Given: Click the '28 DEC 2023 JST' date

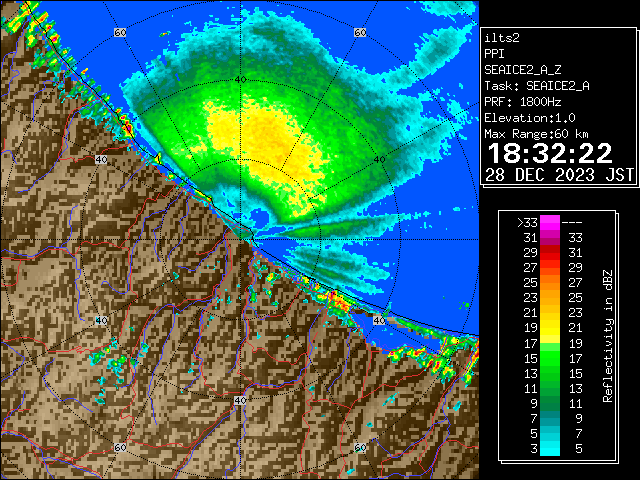Looking at the screenshot, I should [560, 175].
